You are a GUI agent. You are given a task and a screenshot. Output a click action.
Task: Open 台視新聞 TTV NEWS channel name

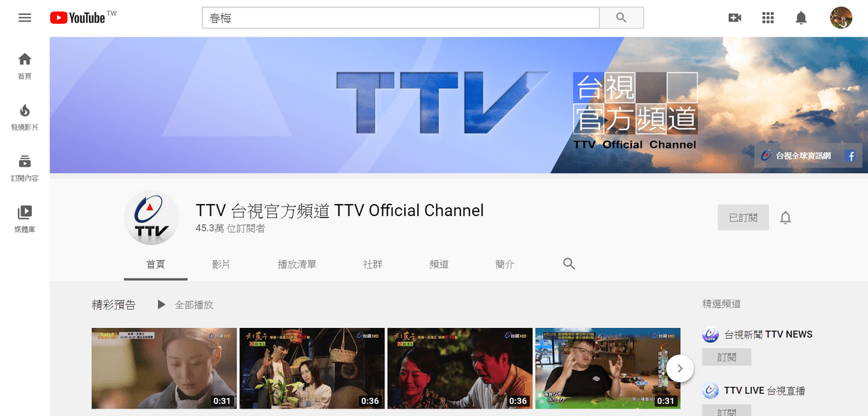click(x=768, y=334)
